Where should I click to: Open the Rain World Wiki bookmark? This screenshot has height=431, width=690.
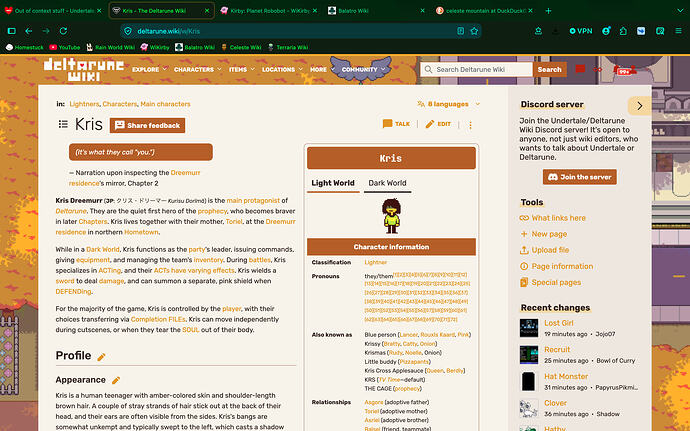point(110,47)
